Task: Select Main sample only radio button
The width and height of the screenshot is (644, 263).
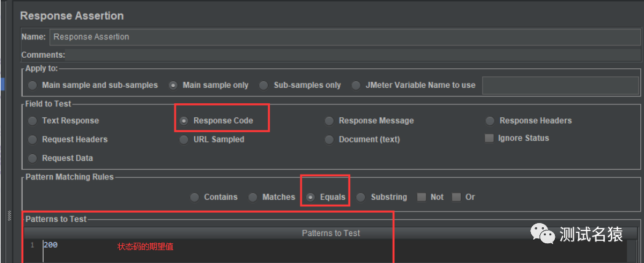Action: [x=173, y=85]
